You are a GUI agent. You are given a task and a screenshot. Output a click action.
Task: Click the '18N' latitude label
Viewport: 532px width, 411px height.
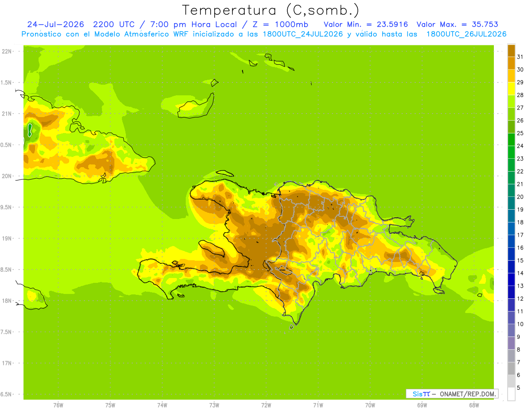[x=7, y=301]
